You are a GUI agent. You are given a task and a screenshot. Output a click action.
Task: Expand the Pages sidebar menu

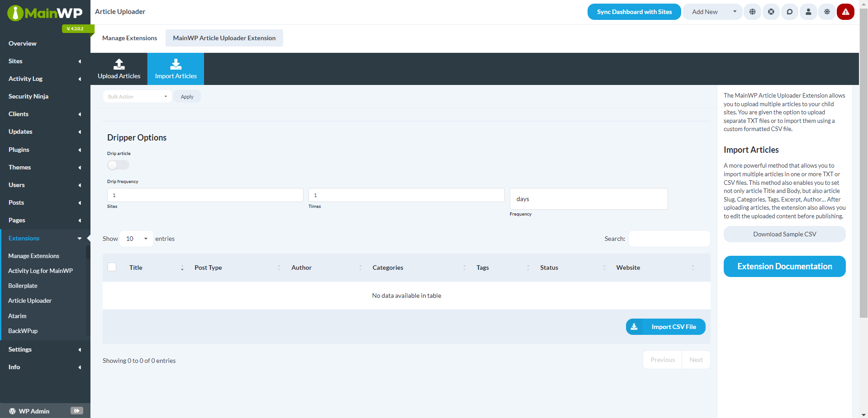45,220
